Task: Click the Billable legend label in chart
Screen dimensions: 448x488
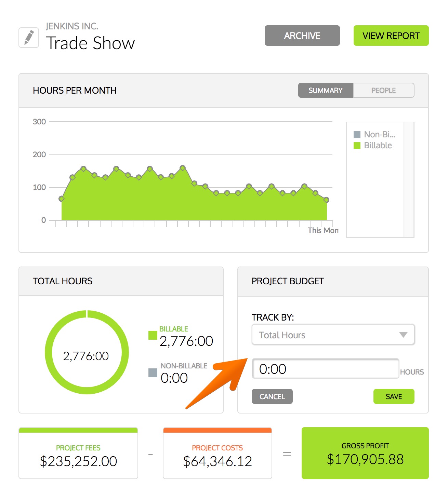Action: click(378, 146)
